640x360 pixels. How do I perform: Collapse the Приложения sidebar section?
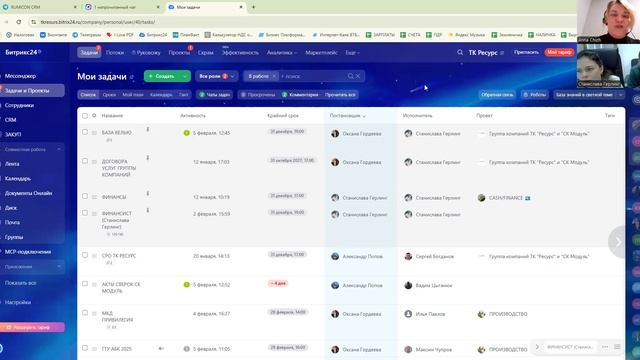click(59, 267)
